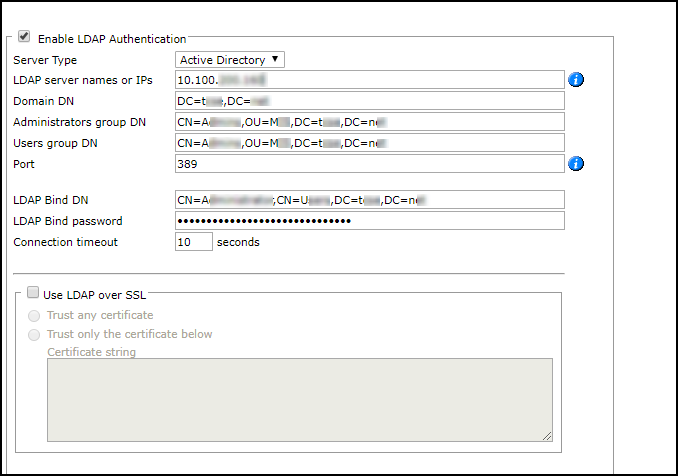678x476 pixels.
Task: Focus the Connection timeout seconds box
Action: tap(193, 242)
